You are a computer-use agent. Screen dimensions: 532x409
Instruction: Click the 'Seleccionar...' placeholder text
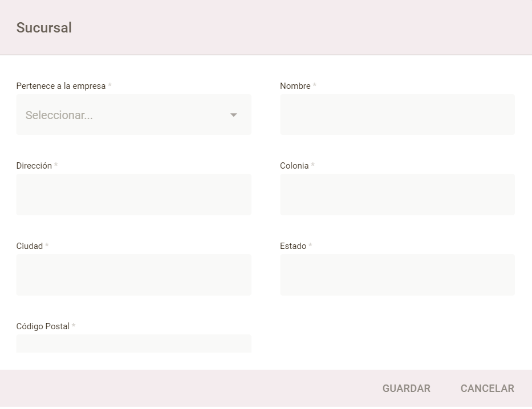pyautogui.click(x=59, y=115)
